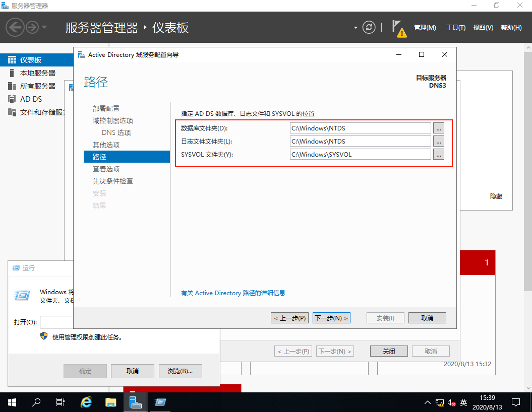The height and width of the screenshot is (412, 532).
Task: Click 取消 in the AD DS wizard
Action: (x=427, y=318)
